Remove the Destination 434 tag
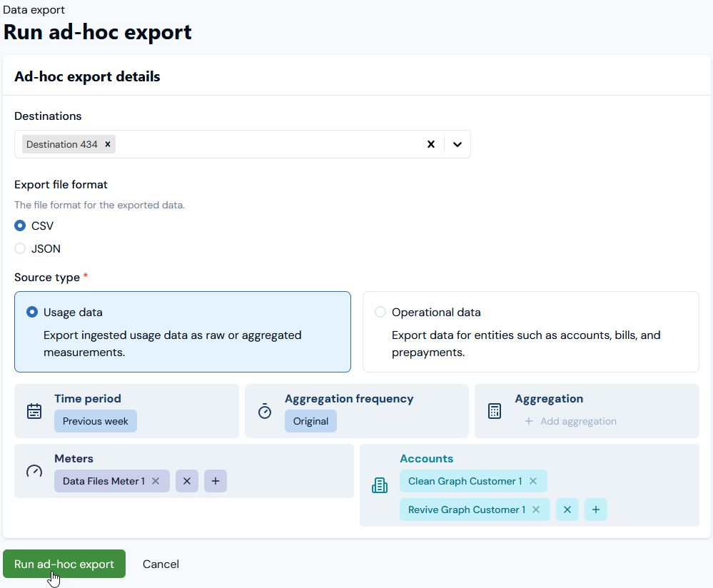Screen dimensions: 713x588 coord(108,144)
